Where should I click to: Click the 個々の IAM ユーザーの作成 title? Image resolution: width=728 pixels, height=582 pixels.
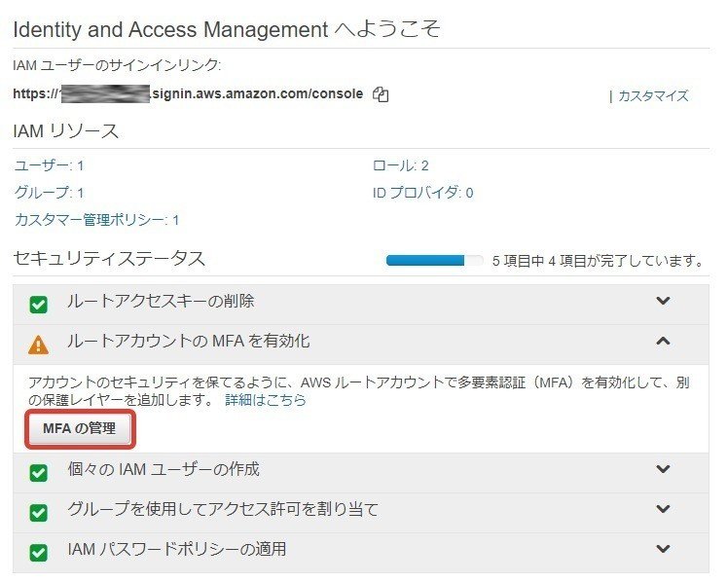point(164,469)
